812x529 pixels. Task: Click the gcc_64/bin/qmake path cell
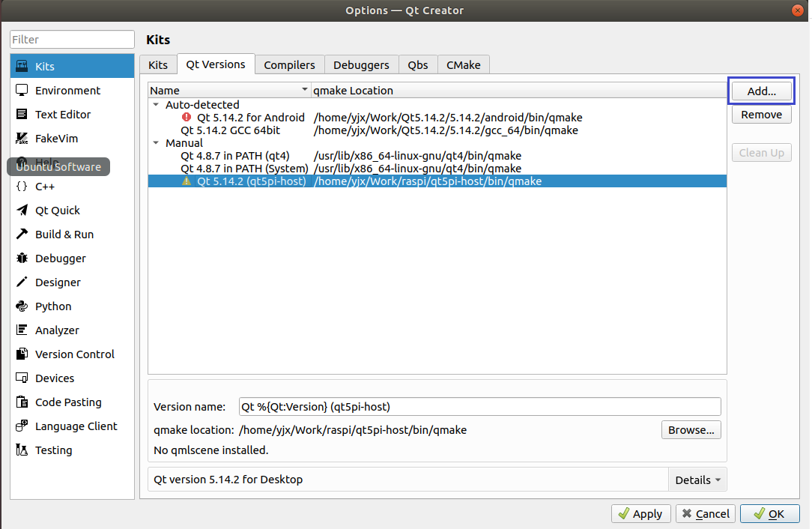click(x=446, y=130)
